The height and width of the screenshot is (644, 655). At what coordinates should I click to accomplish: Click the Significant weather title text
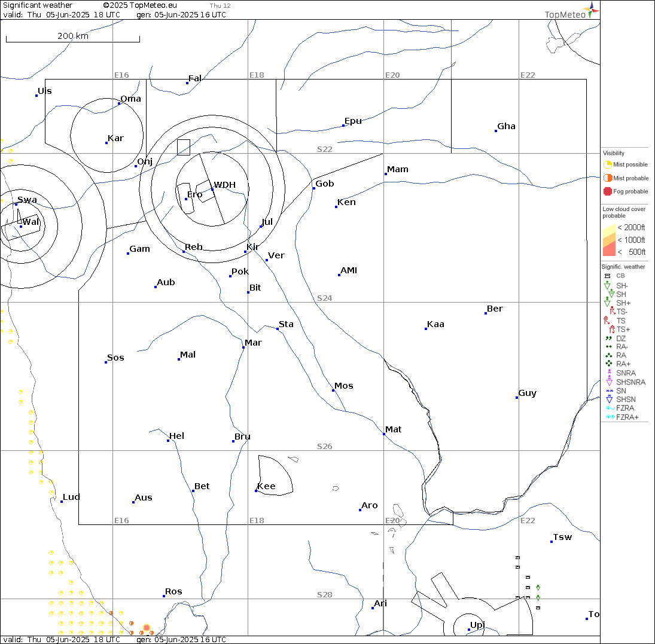pos(38,5)
